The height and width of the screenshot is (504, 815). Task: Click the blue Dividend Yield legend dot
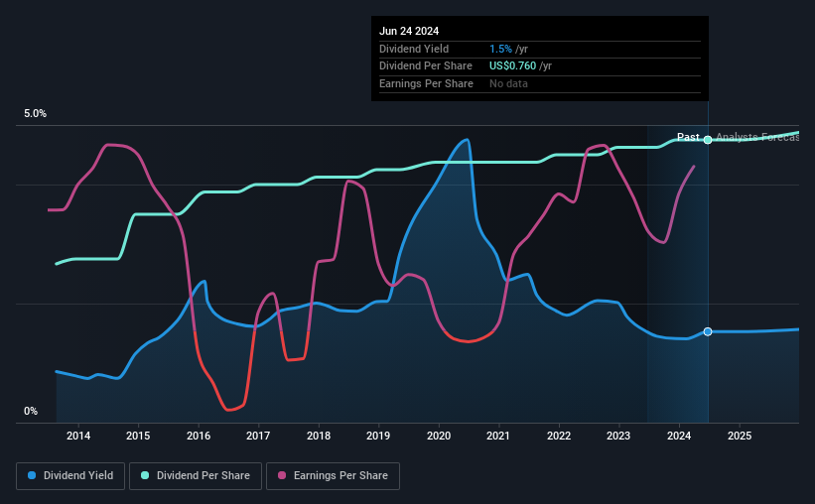click(x=32, y=475)
